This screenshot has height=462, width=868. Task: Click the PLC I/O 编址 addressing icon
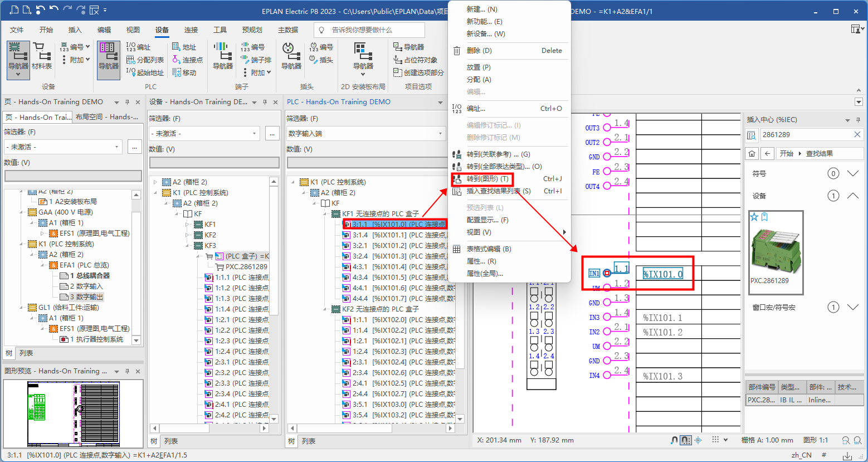[130, 47]
